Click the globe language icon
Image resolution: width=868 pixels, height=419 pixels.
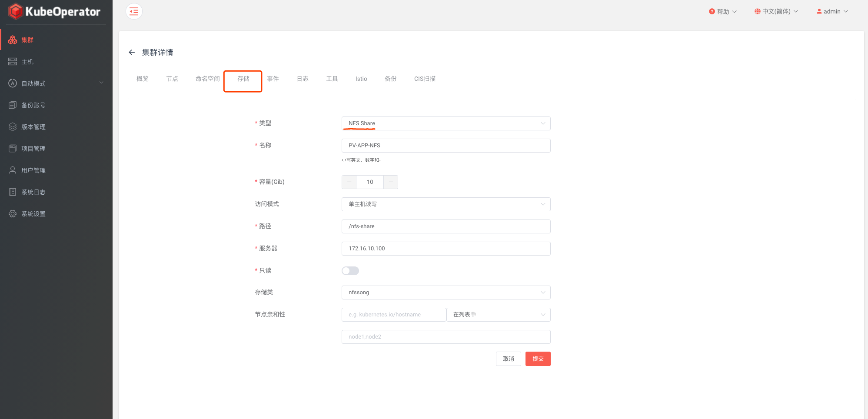[x=758, y=11]
